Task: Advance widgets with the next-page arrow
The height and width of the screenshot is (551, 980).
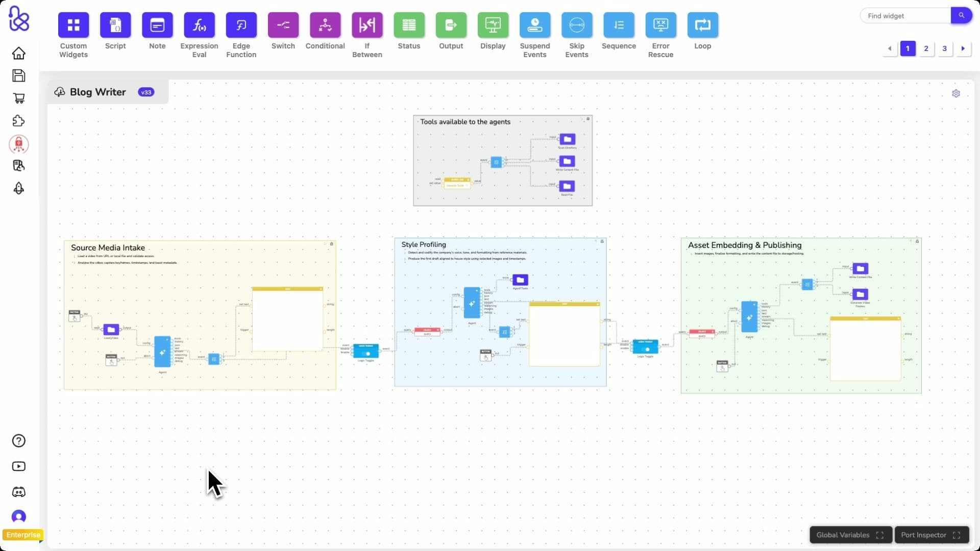Action: tap(963, 48)
